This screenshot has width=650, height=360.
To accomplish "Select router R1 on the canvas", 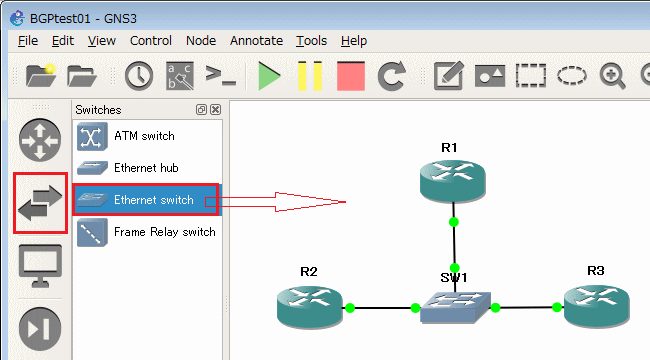I will pyautogui.click(x=453, y=181).
